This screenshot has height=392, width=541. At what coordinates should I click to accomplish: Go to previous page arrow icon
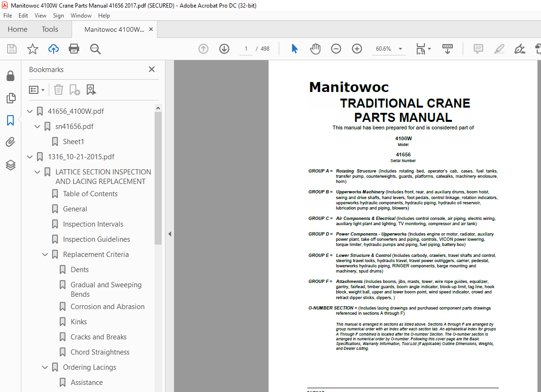click(203, 49)
